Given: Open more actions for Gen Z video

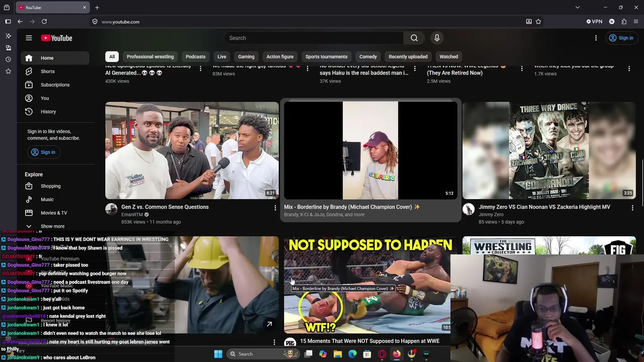Looking at the screenshot, I should [275, 208].
